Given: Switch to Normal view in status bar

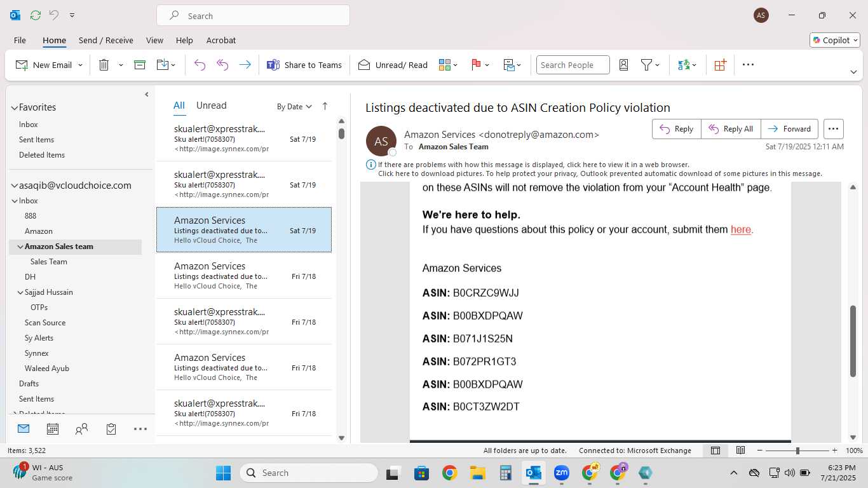Looking at the screenshot, I should click(715, 451).
